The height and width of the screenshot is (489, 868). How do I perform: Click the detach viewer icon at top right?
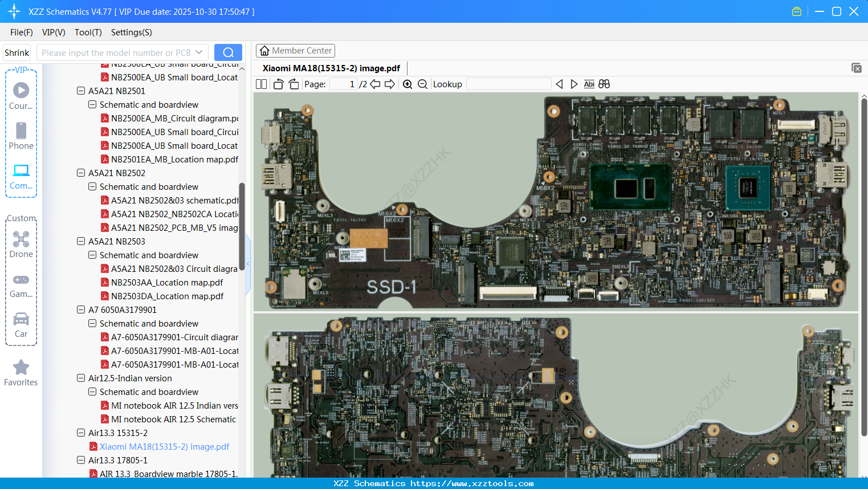pos(856,68)
